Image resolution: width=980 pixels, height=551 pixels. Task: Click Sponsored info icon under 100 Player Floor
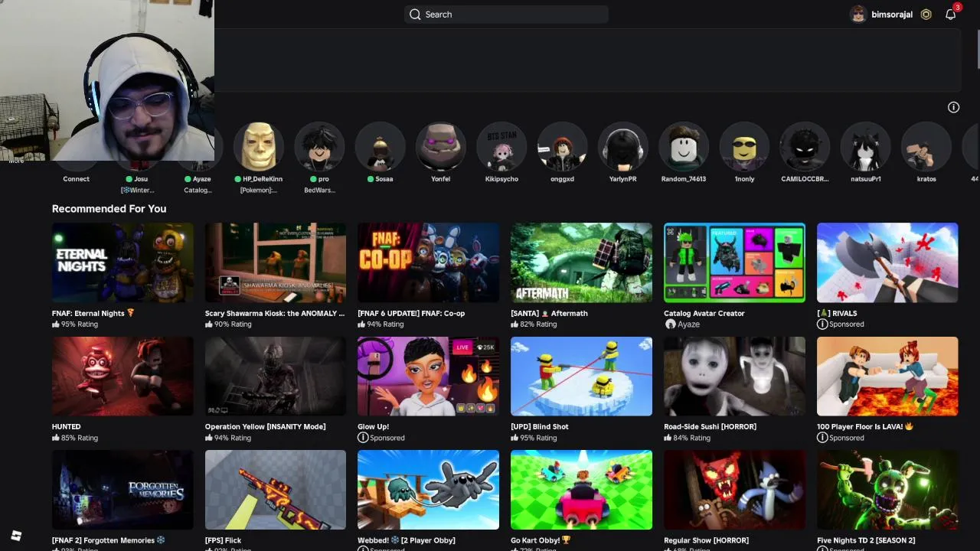[822, 438]
